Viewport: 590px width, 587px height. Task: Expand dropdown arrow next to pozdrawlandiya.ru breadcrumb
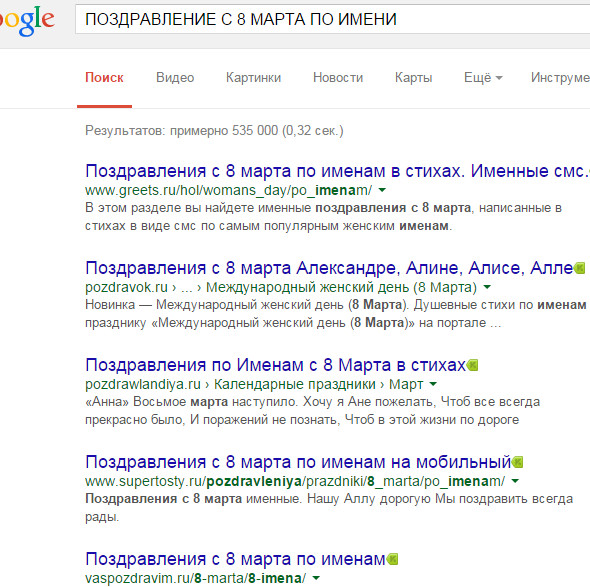433,384
